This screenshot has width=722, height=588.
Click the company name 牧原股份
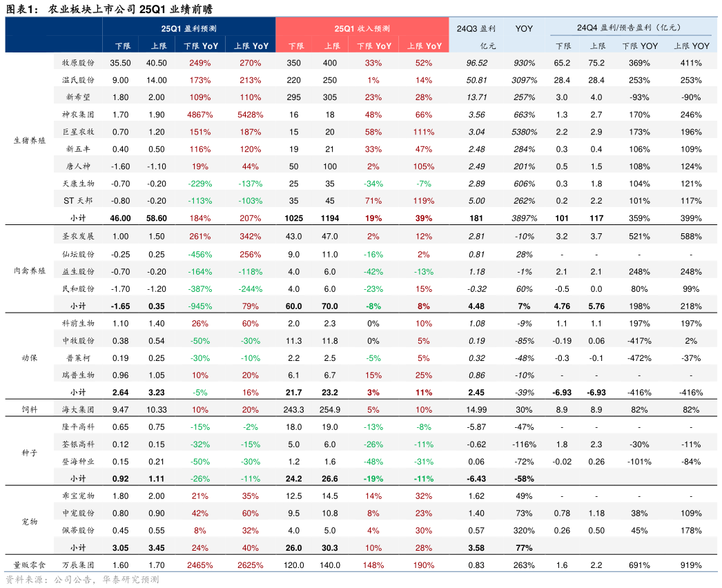pos(78,63)
